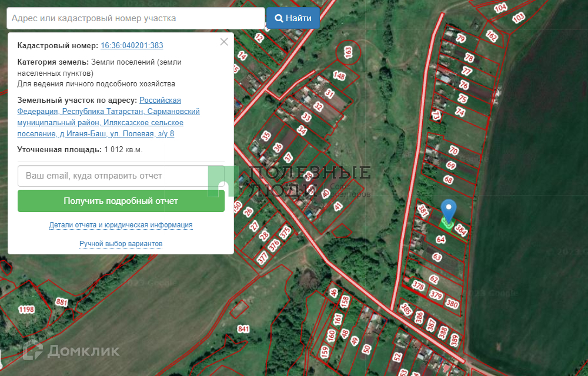
Task: Select parcel 387 on the map
Action: [431, 324]
